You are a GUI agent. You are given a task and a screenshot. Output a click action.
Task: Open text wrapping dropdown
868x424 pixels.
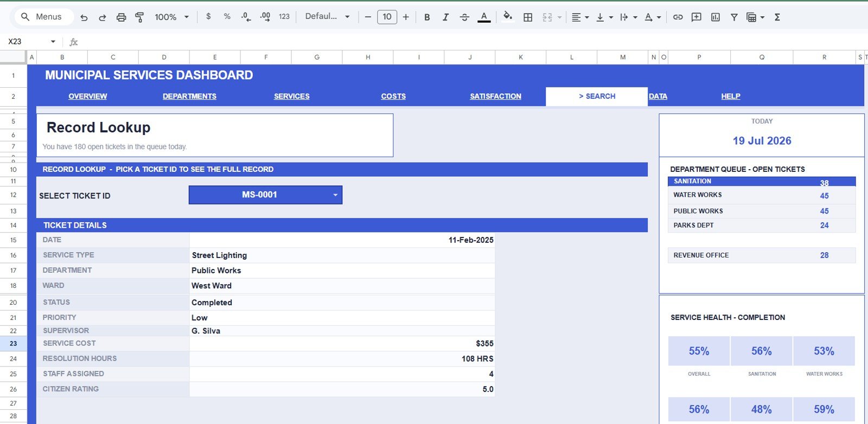click(628, 17)
